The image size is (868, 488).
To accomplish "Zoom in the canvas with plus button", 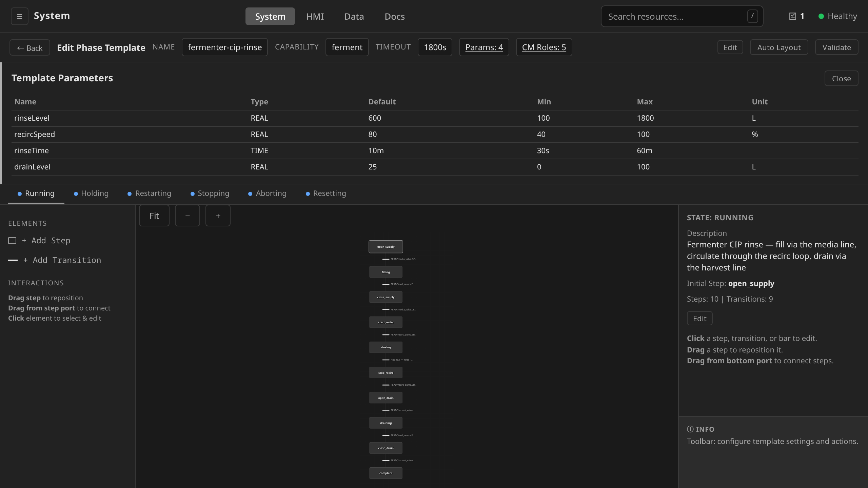I will 218,216.
